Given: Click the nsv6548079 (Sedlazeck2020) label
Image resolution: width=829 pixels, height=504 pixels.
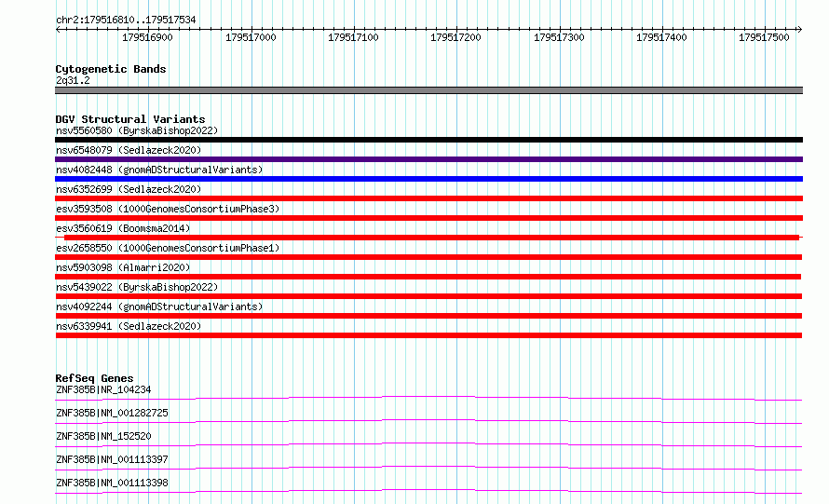Looking at the screenshot, I should pos(129,150).
